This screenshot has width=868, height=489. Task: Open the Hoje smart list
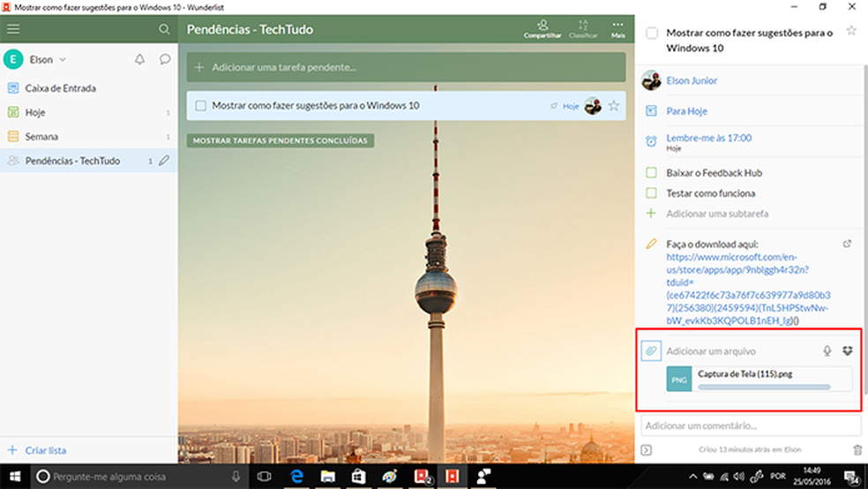(x=88, y=112)
